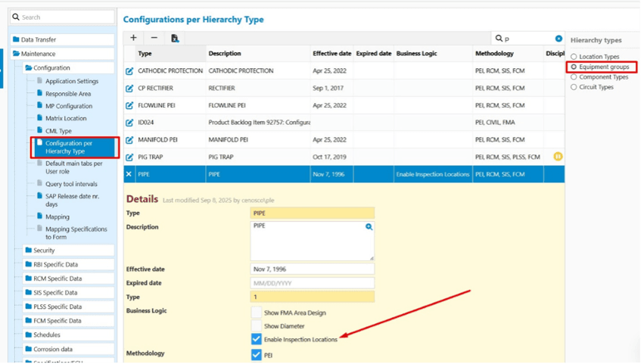Viewport: 641px width, 364px height.
Task: Select Component Types radio option
Action: (574, 77)
